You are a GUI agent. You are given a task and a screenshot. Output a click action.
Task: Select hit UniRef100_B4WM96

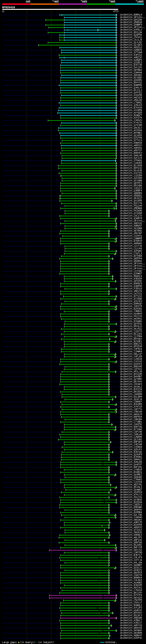click(131, 85)
